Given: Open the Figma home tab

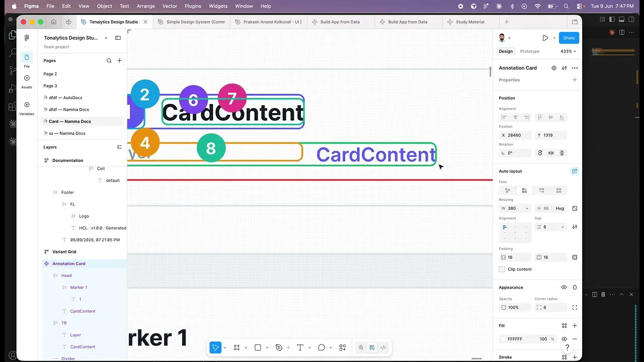Looking at the screenshot, I should click(x=54, y=22).
